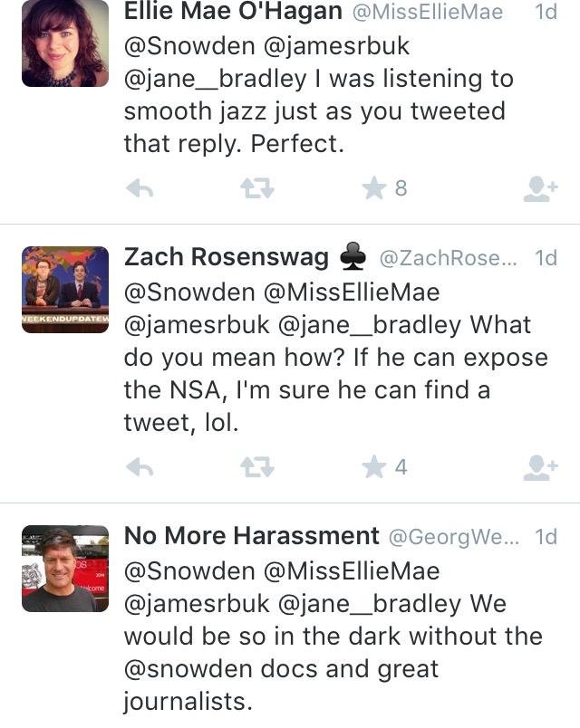
Task: Open Zach Rosenswag's Weekend Update avatar
Action: pos(64,288)
